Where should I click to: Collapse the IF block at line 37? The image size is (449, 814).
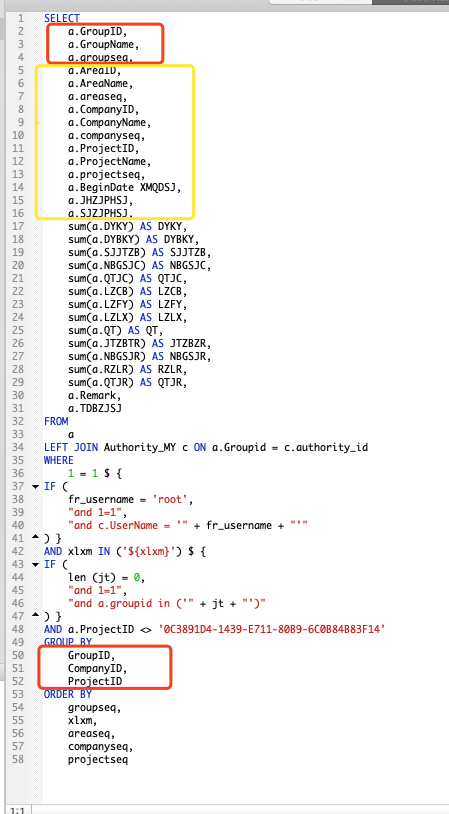coord(35,486)
